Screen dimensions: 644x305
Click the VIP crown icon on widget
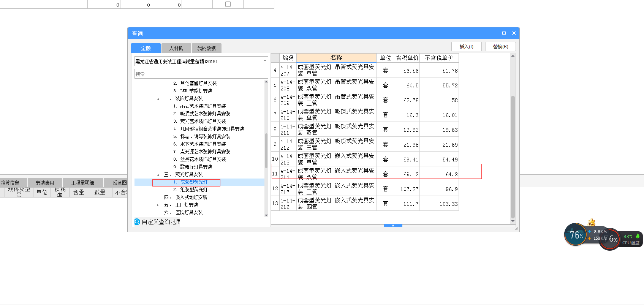click(x=592, y=222)
